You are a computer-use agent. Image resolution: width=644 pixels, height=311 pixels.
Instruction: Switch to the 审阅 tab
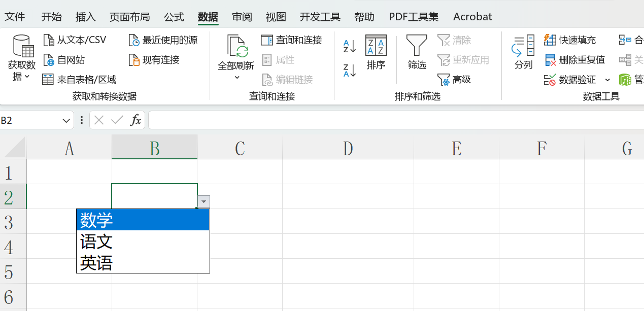(242, 17)
